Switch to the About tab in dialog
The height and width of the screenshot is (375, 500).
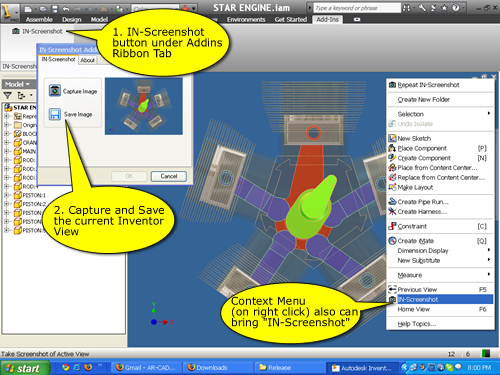pos(87,60)
